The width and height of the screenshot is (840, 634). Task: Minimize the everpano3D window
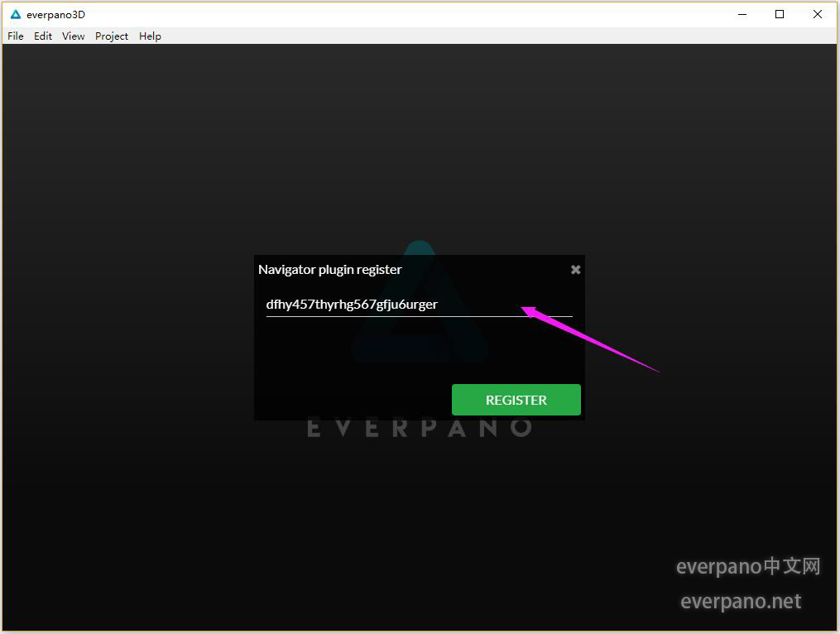[742, 14]
